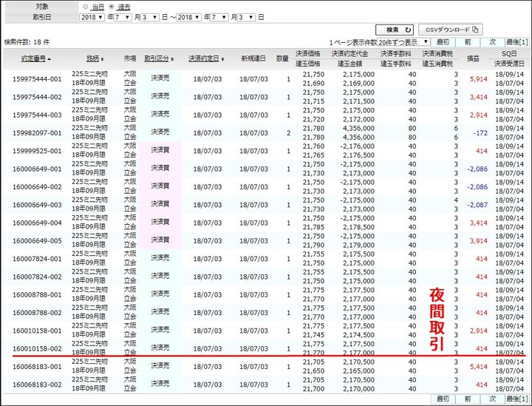Click amount 4,356,000 settlement value
This screenshot has width=532, height=406.
[358, 129]
